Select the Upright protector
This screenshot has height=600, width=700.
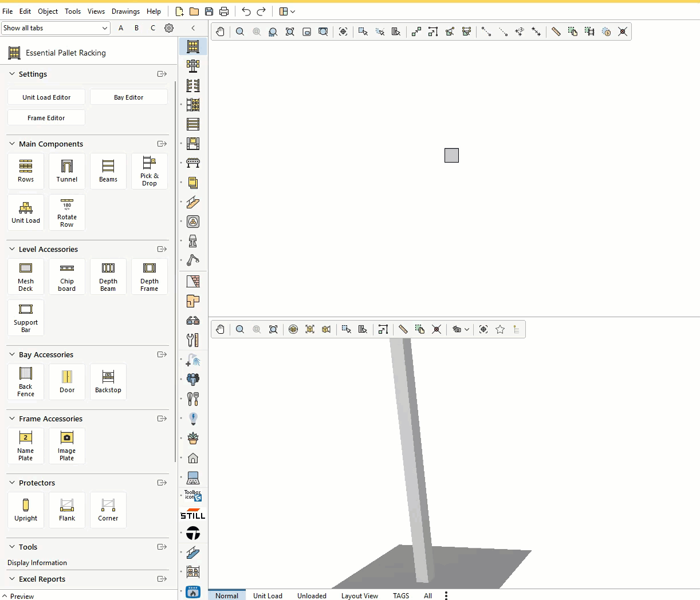26,510
